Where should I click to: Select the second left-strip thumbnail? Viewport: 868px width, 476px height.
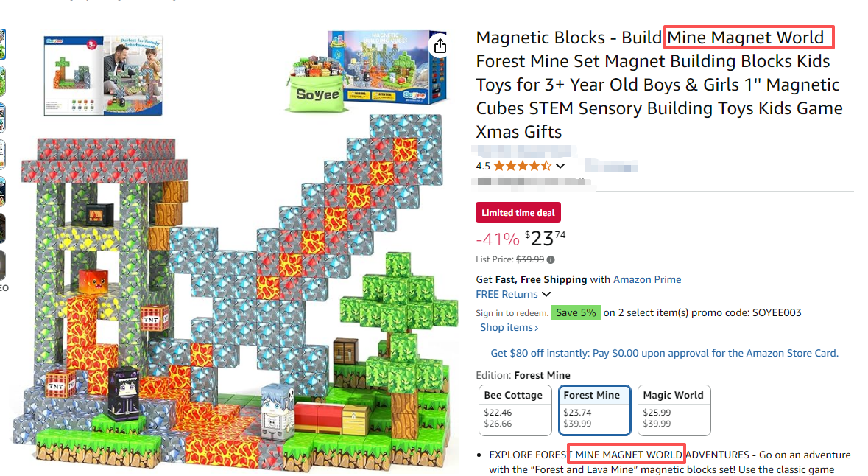click(x=2, y=80)
